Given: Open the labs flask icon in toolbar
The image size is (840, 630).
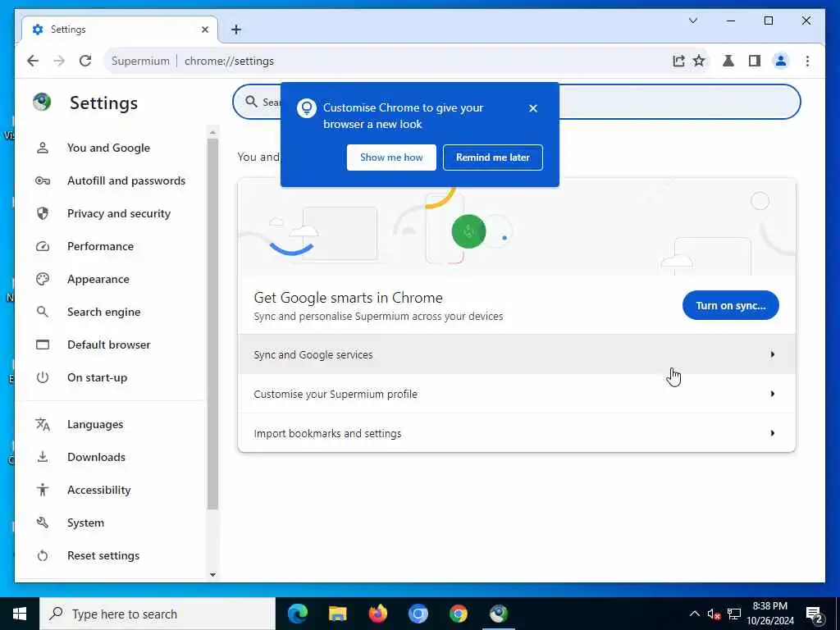Looking at the screenshot, I should pyautogui.click(x=728, y=61).
